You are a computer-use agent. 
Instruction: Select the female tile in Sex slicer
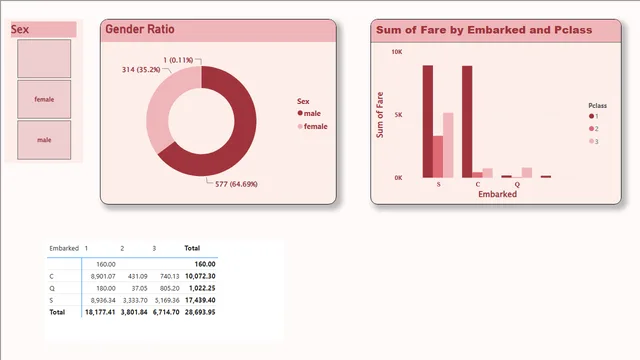pos(44,99)
